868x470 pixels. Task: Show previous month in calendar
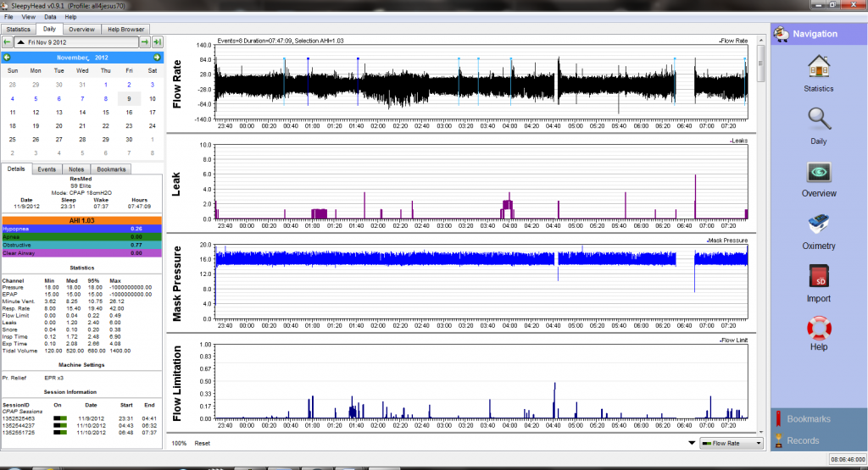pyautogui.click(x=7, y=58)
